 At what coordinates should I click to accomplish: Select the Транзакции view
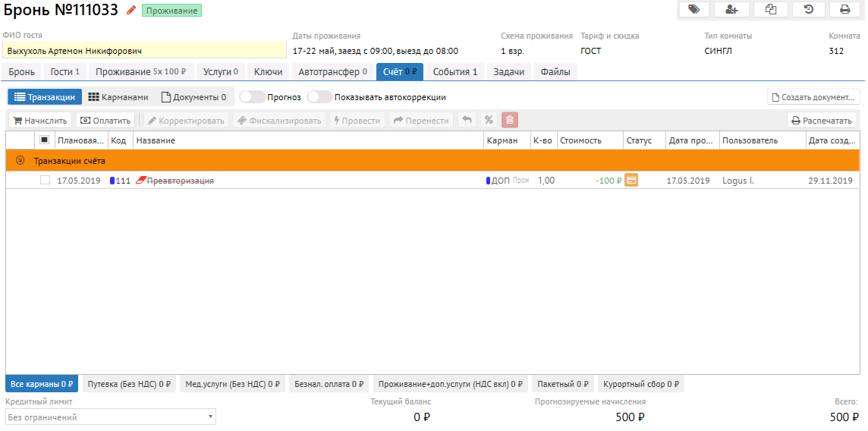pos(45,97)
